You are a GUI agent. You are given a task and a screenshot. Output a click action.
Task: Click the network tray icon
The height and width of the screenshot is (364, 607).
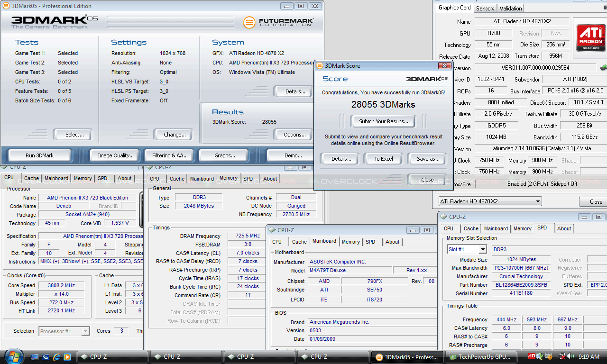(561, 356)
